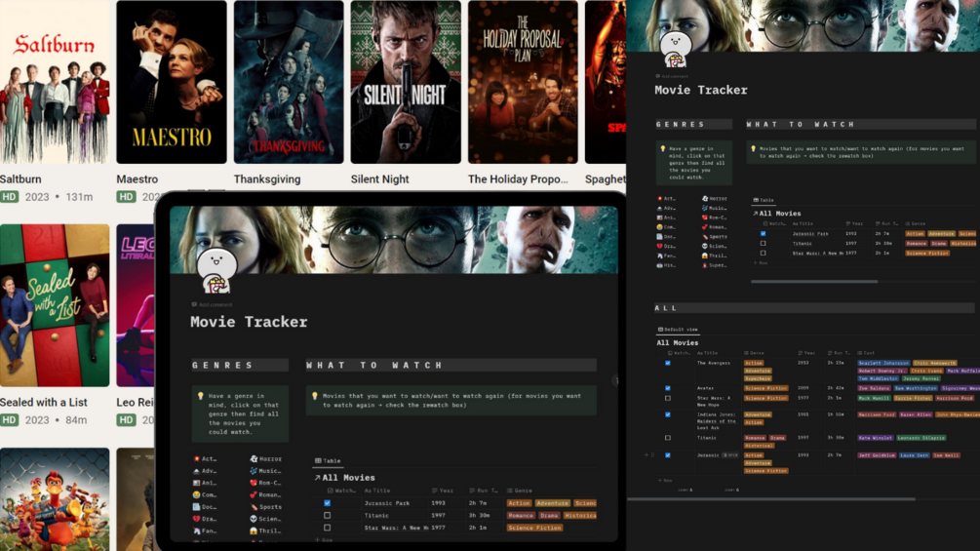Click the HD badge under Sealed with a List
Image resolution: width=980 pixels, height=551 pixels.
tap(10, 419)
